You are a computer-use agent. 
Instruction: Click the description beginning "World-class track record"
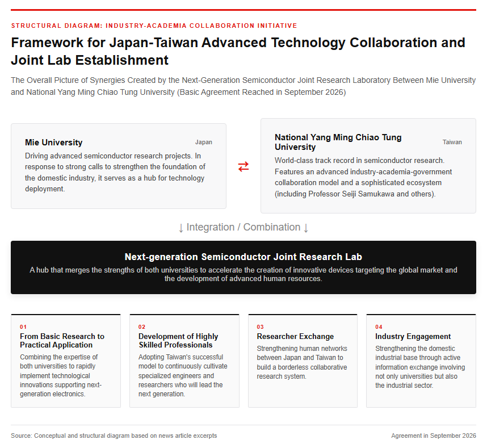(x=363, y=177)
